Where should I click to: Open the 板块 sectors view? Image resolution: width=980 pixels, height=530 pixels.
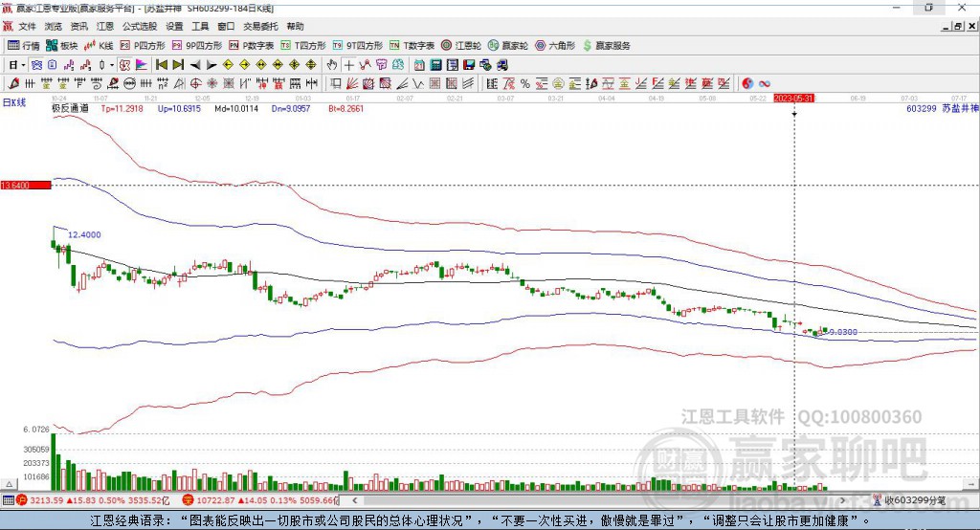(61, 45)
